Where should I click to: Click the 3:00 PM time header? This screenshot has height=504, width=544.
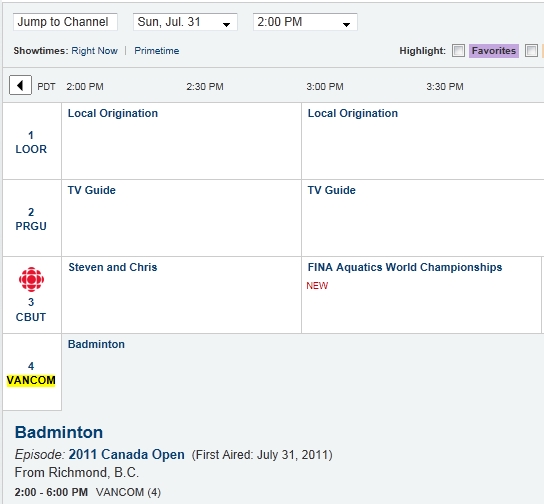(x=325, y=86)
